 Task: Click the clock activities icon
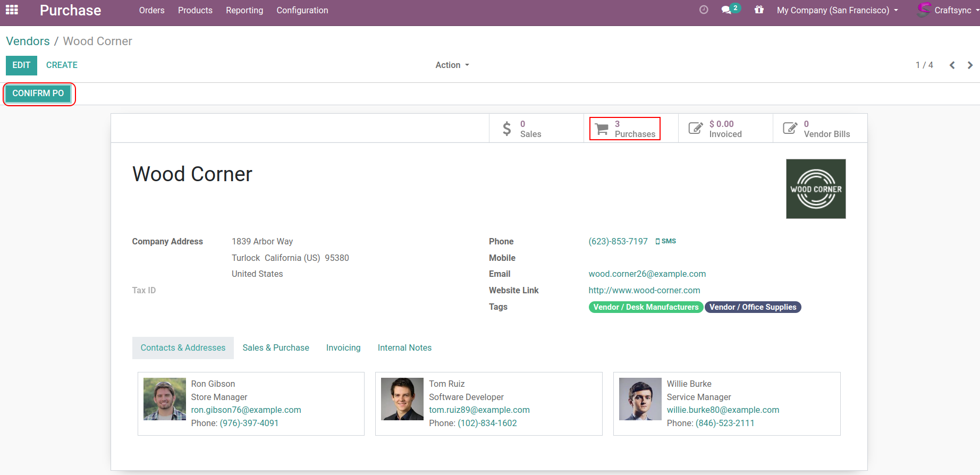704,10
